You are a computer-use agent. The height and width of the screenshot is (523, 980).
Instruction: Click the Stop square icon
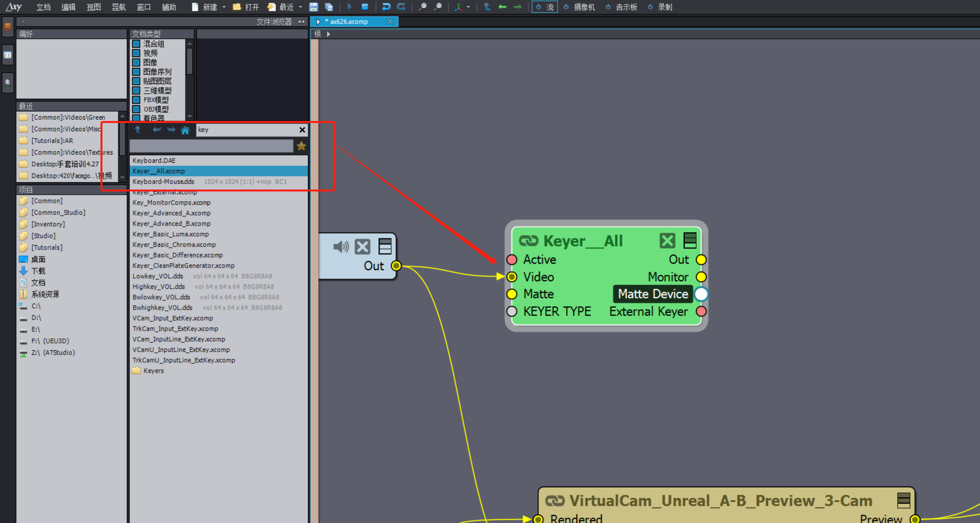pyautogui.click(x=365, y=7)
